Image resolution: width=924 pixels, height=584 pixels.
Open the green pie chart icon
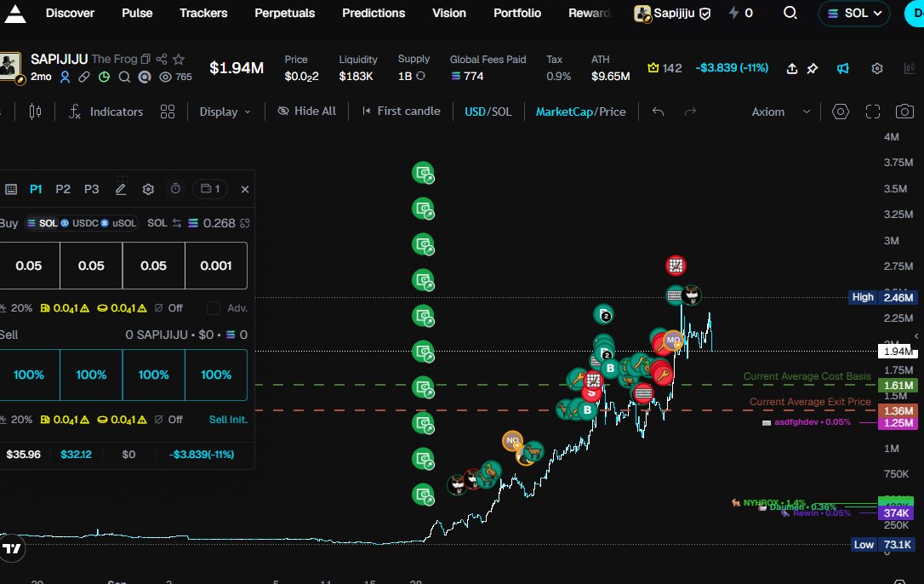(x=105, y=77)
